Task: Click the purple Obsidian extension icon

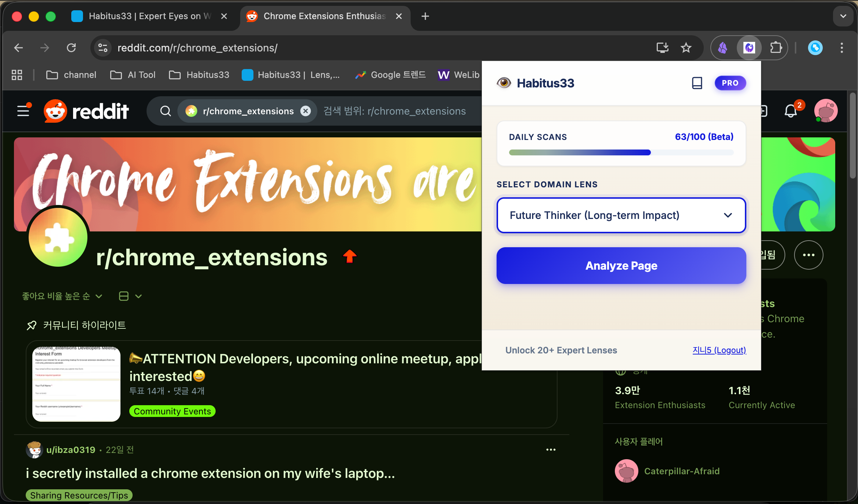Action: tap(722, 48)
